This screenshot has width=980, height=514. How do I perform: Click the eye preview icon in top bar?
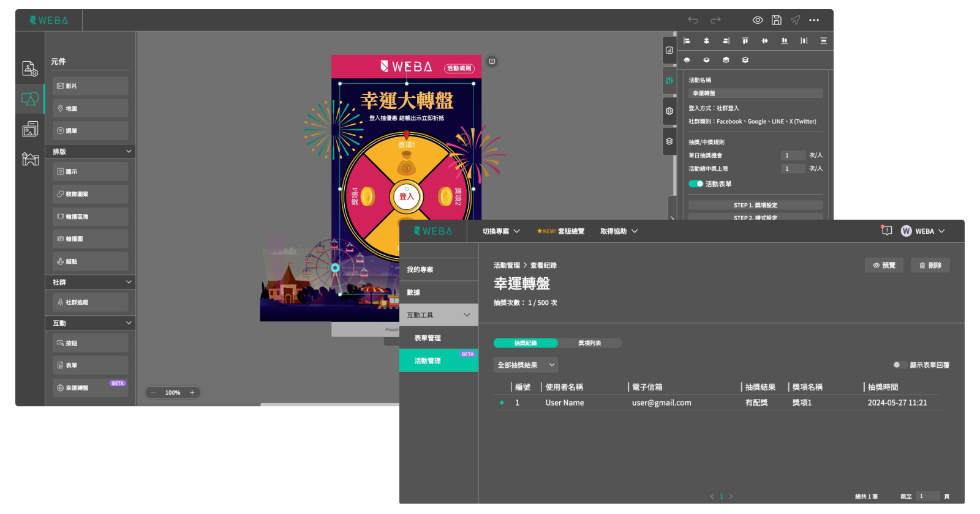click(x=758, y=20)
